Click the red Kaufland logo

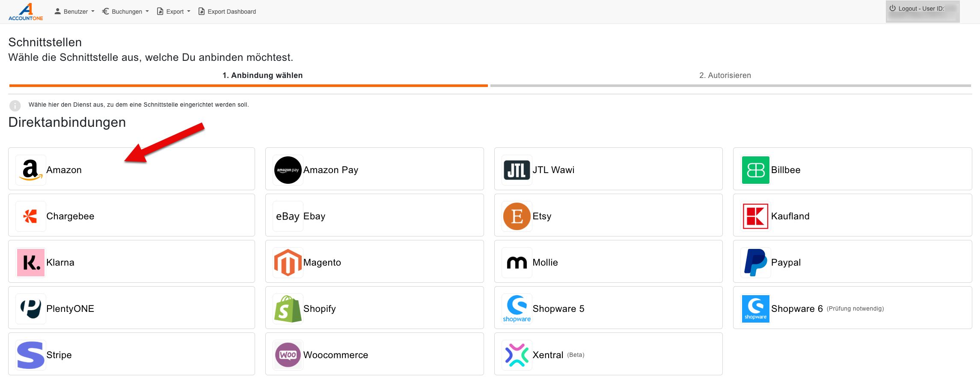tap(755, 216)
